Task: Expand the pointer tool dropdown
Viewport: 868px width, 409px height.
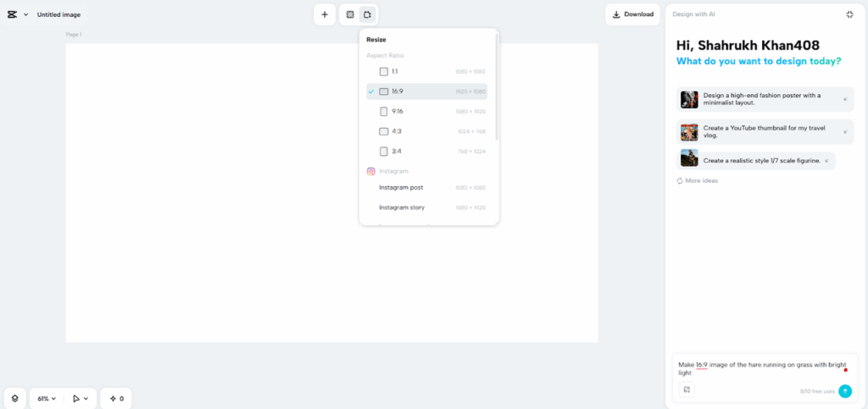Action: pos(85,398)
